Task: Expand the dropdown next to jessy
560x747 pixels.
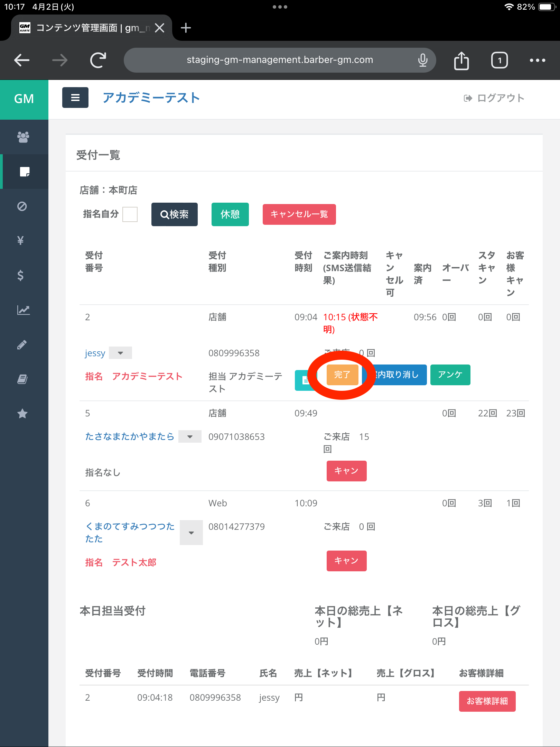Action: 120,353
